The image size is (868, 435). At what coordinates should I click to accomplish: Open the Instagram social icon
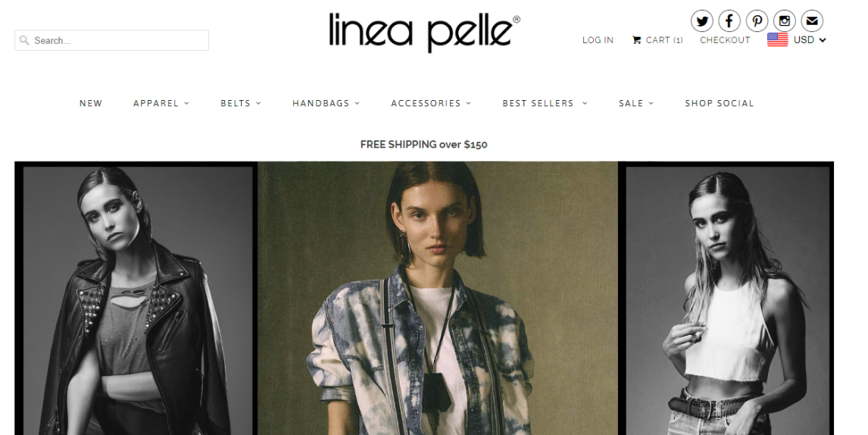(785, 22)
